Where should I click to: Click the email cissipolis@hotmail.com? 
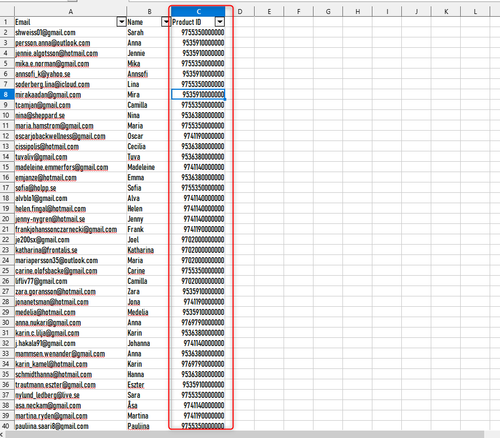pos(47,147)
